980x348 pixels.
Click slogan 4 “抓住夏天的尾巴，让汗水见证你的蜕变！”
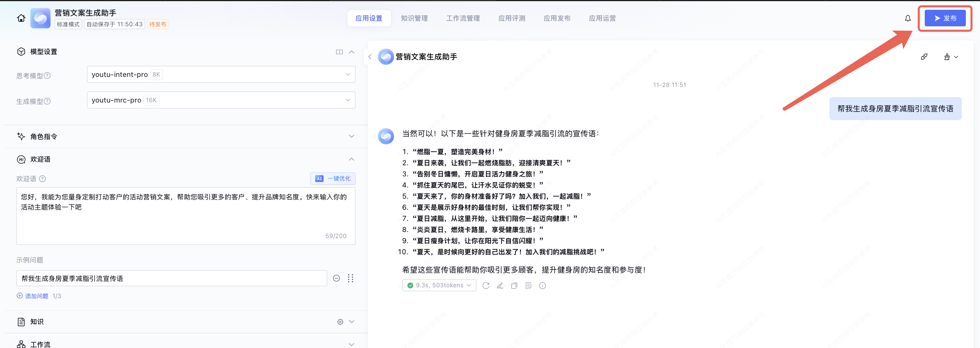pos(478,185)
